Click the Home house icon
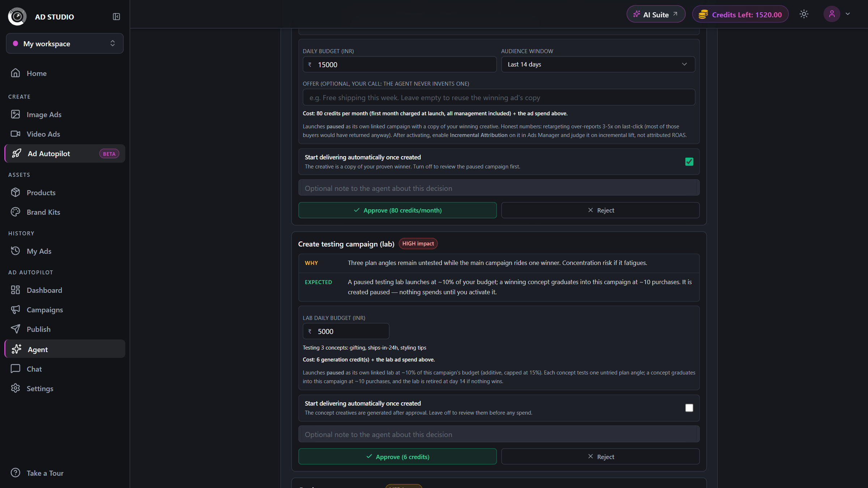Image resolution: width=868 pixels, height=488 pixels. (15, 73)
